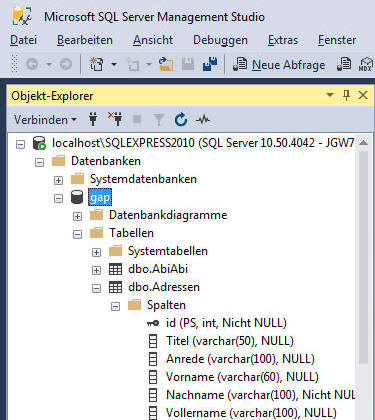Select the Datenbanken tree item

(x=106, y=161)
